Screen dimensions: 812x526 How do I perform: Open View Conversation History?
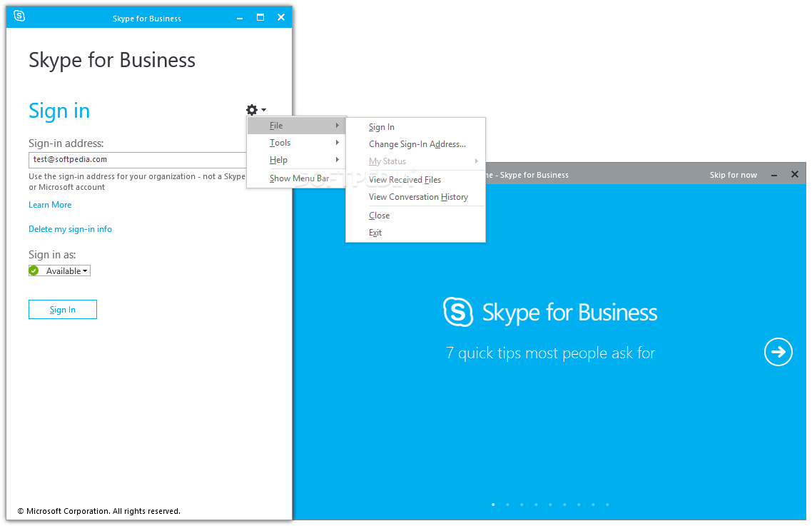415,197
